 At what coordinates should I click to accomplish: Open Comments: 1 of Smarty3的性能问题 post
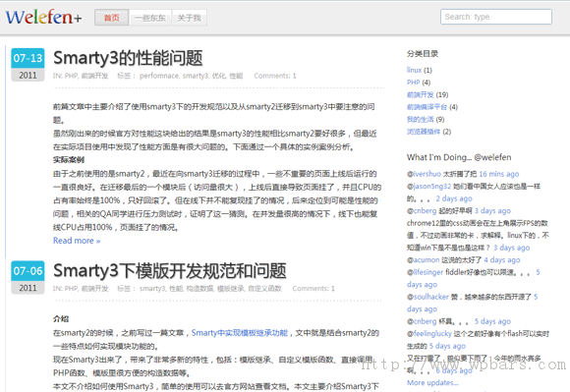tap(275, 76)
